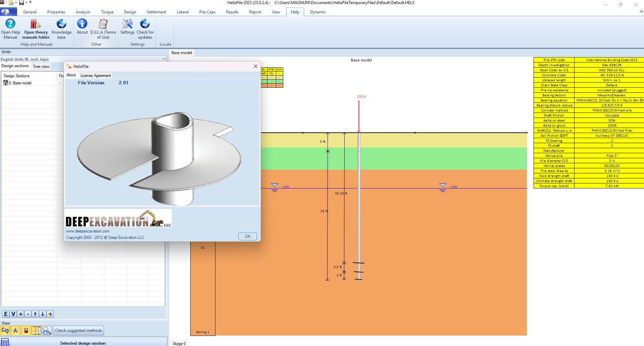The image size is (644, 346).
Task: Select the Base model drawing tab
Action: 182,53
